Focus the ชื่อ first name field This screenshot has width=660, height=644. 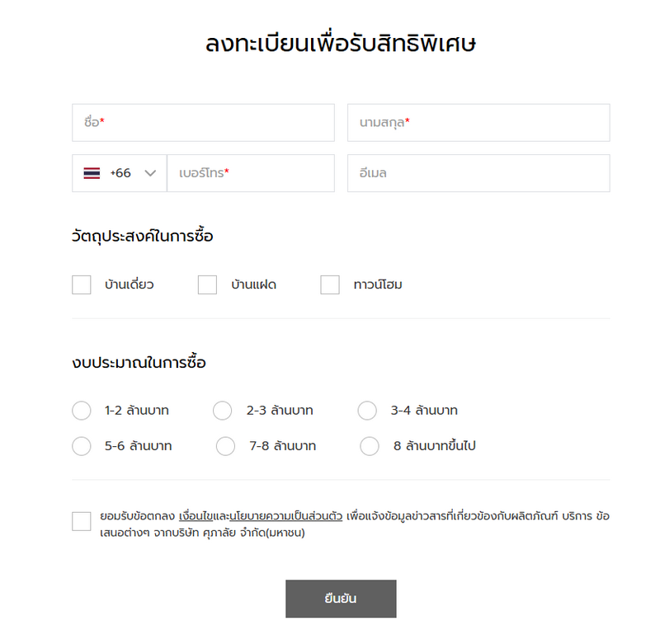tap(203, 123)
